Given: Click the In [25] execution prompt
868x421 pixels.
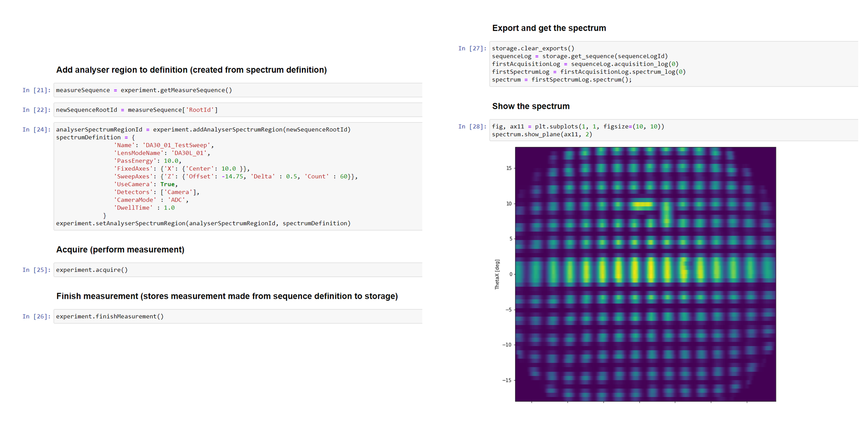Looking at the screenshot, I should [x=37, y=269].
